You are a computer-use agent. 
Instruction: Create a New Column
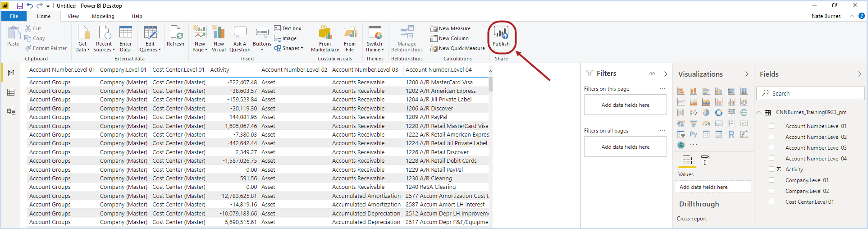coord(449,38)
